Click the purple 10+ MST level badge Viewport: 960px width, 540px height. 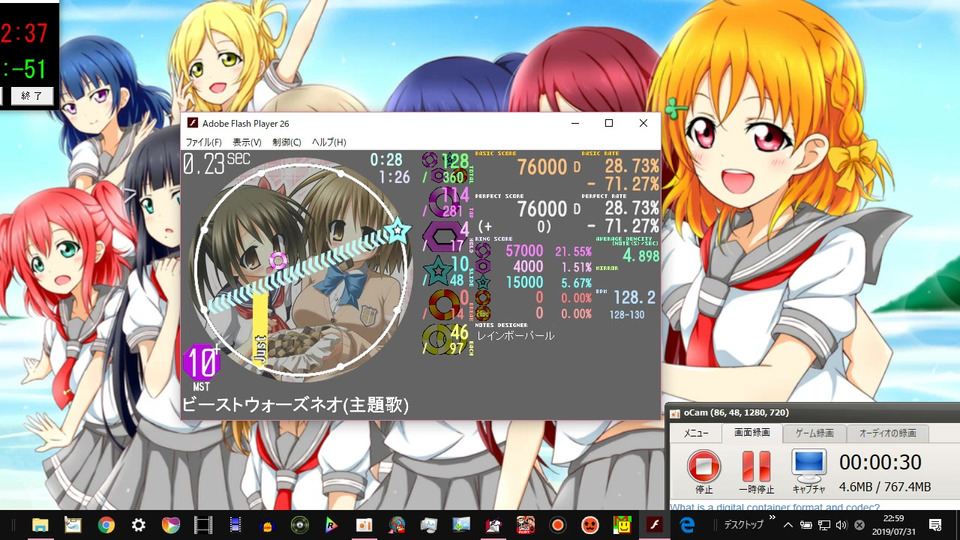click(201, 362)
